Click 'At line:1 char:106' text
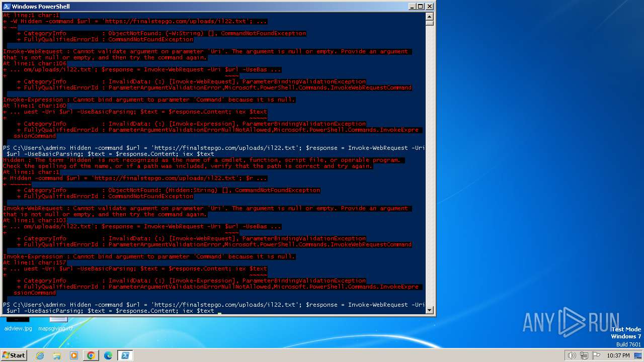This screenshot has height=362, width=644. [35, 63]
